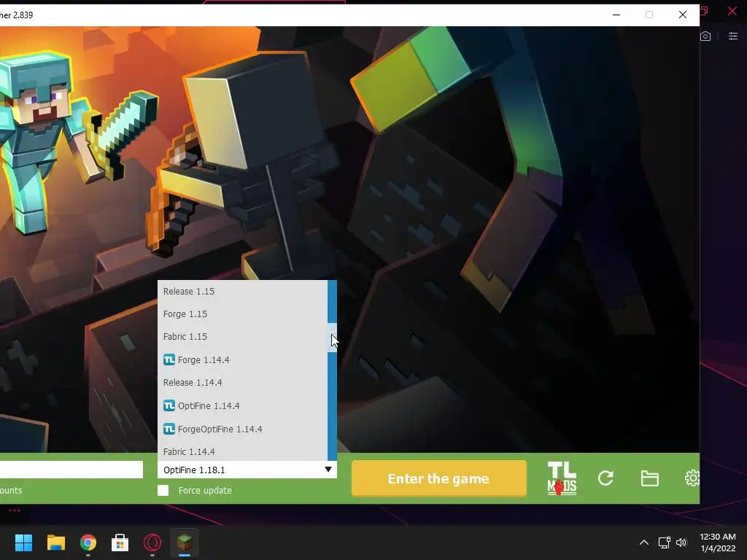
Task: Open network status tray icon
Action: pos(664,542)
